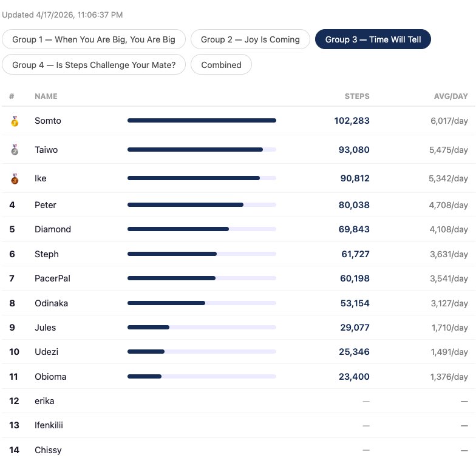Screen dimensions: 476x475
Task: Click the name Chissy at rank 14
Action: point(48,450)
